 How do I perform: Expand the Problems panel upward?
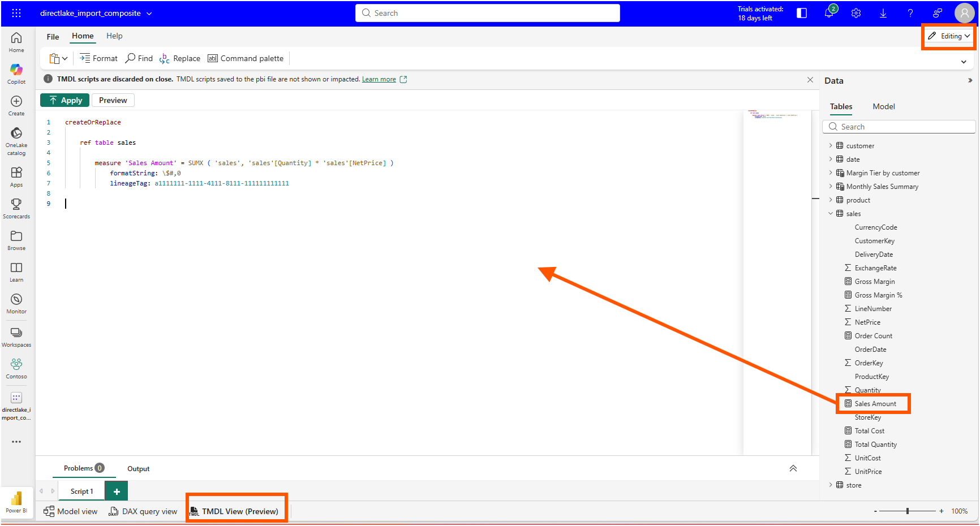click(793, 468)
